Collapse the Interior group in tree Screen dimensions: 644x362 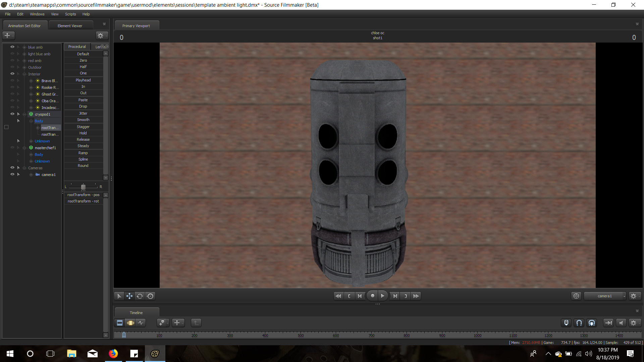pyautogui.click(x=24, y=74)
